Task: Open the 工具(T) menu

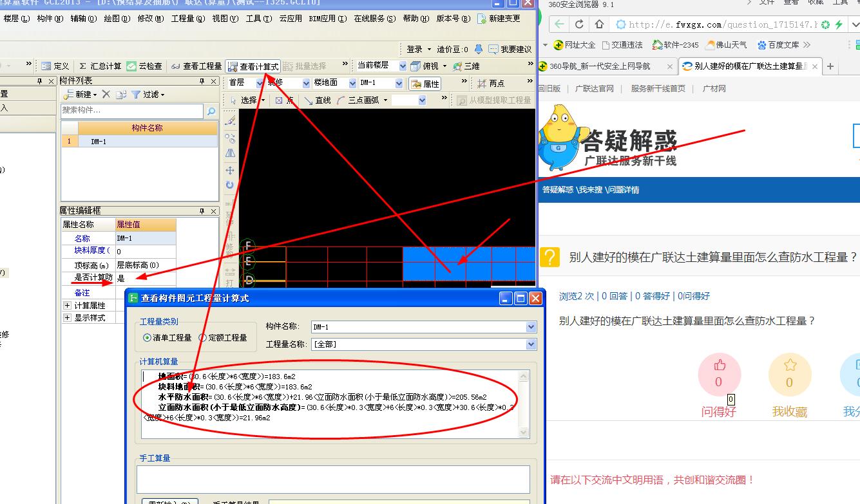Action: pos(258,19)
